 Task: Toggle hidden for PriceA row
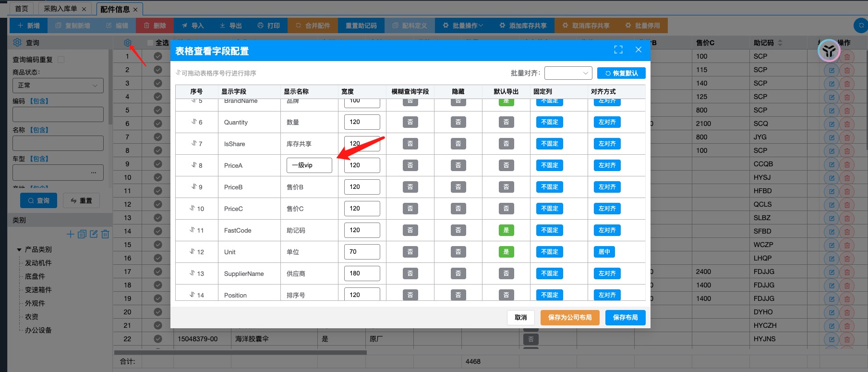point(458,165)
